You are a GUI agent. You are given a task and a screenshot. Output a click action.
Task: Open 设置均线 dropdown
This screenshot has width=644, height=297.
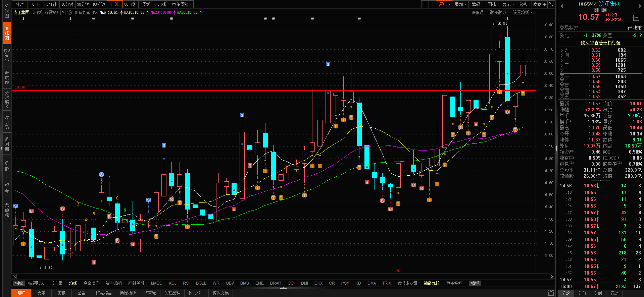[523, 12]
